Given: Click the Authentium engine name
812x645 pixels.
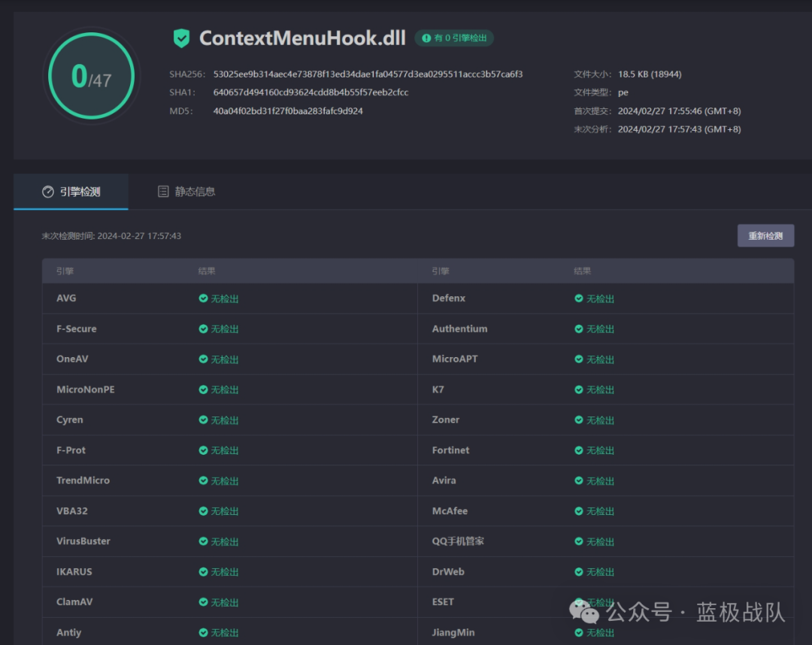Looking at the screenshot, I should tap(459, 329).
